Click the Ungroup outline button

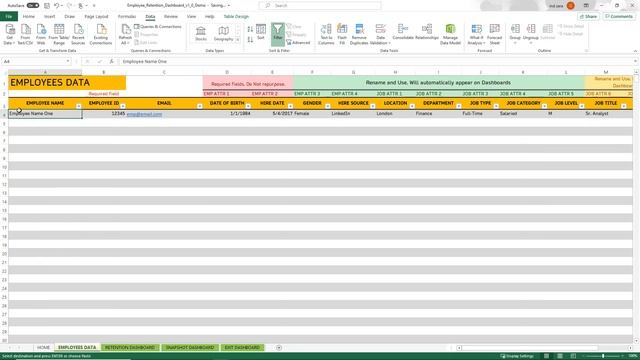(531, 33)
